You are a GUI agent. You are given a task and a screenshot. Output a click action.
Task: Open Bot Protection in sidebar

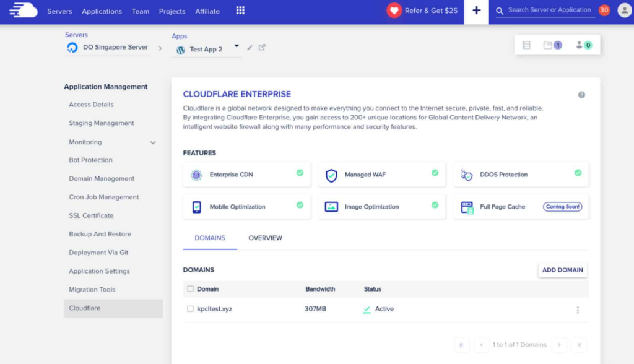(x=90, y=160)
